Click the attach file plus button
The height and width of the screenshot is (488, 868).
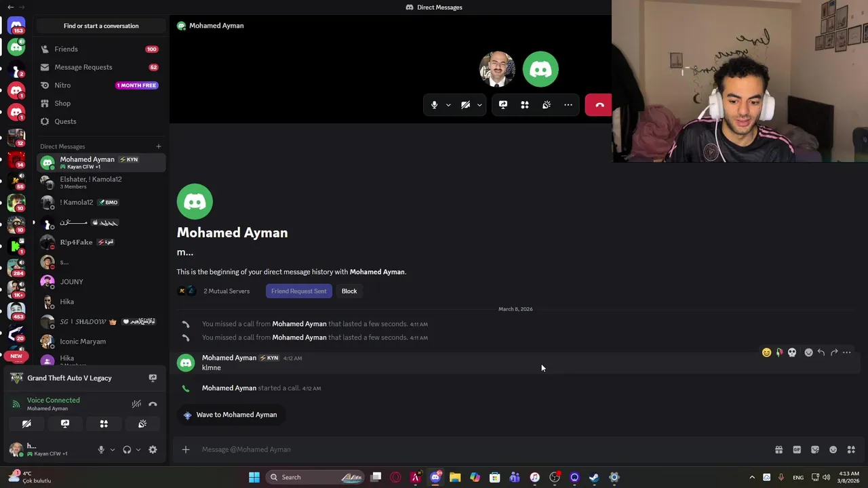pyautogui.click(x=186, y=449)
